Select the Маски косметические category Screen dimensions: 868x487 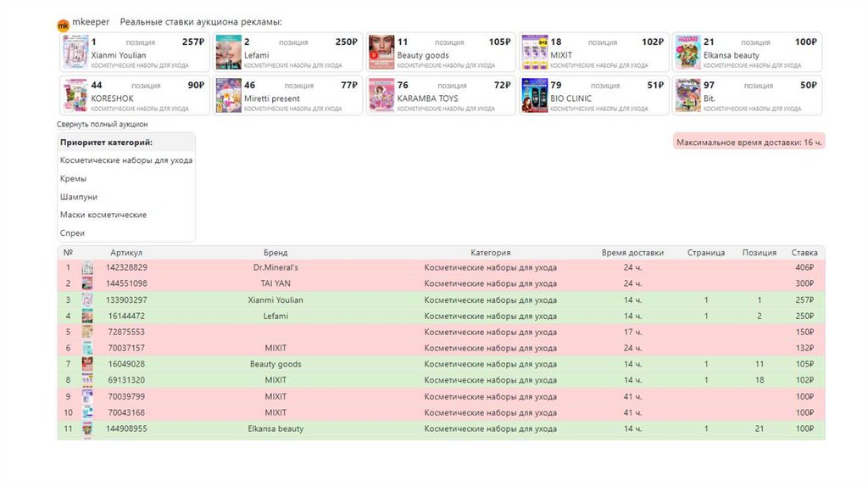click(x=103, y=215)
